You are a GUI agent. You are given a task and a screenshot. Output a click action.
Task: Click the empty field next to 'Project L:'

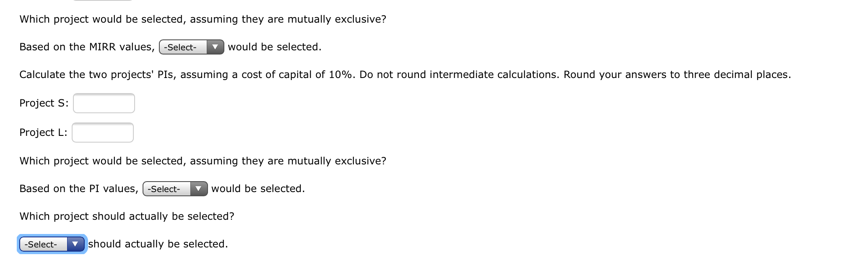point(102,132)
